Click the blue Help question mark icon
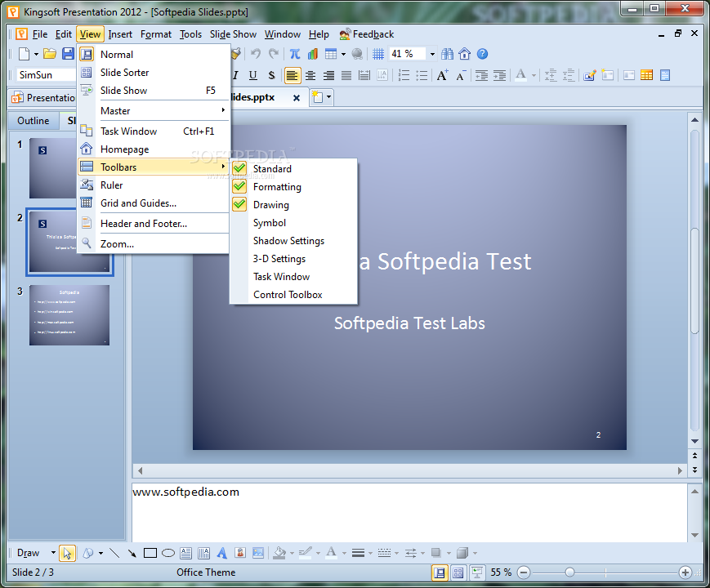The height and width of the screenshot is (588, 710). (482, 54)
